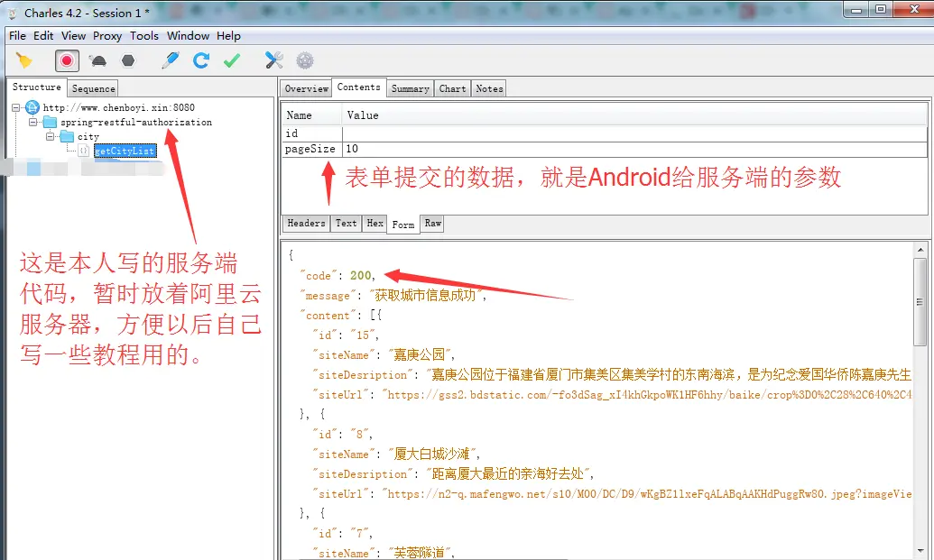Click the broom Clear Session icon
Screen dimensions: 934x560
23,60
